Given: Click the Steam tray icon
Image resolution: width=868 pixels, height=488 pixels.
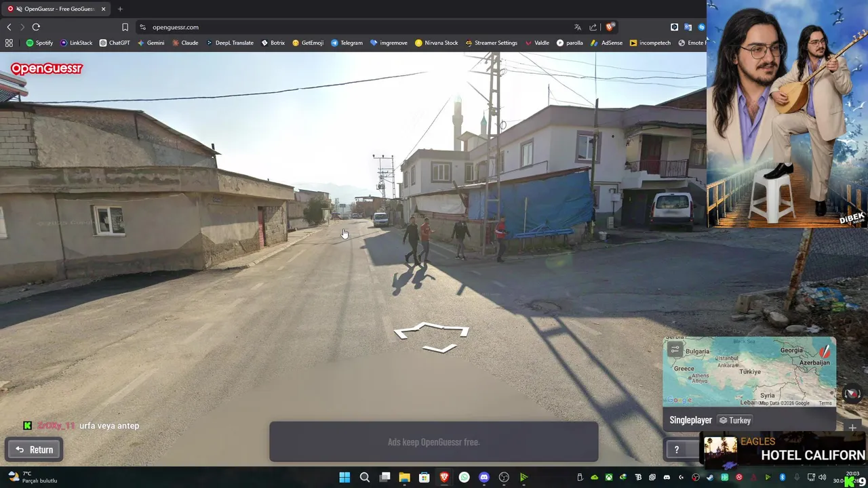Looking at the screenshot, I should click(710, 477).
